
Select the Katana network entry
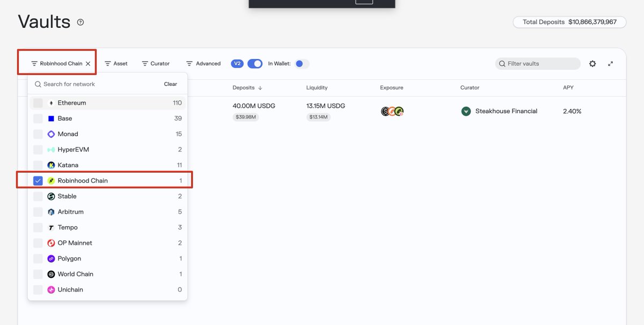tap(107, 165)
